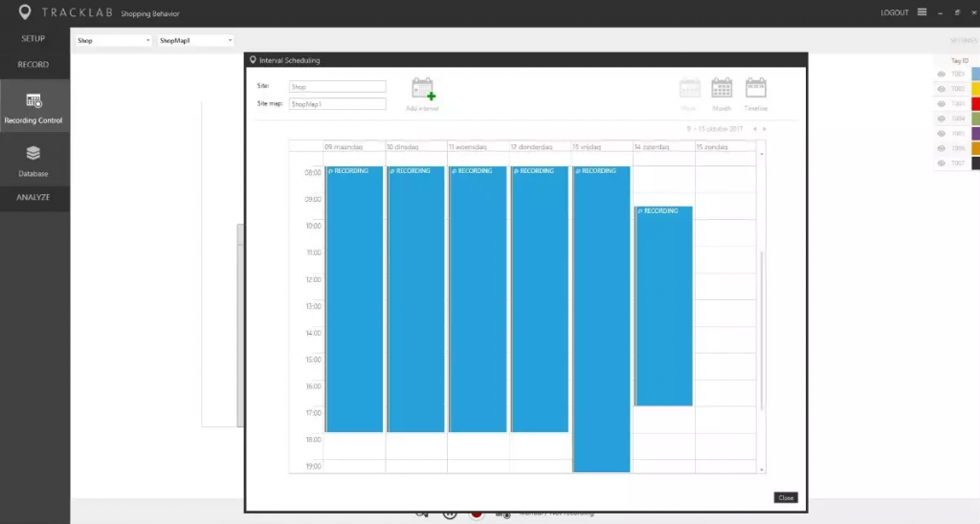Screen dimensions: 980x524
Task: Go to the next week arrow
Action: pyautogui.click(x=765, y=129)
